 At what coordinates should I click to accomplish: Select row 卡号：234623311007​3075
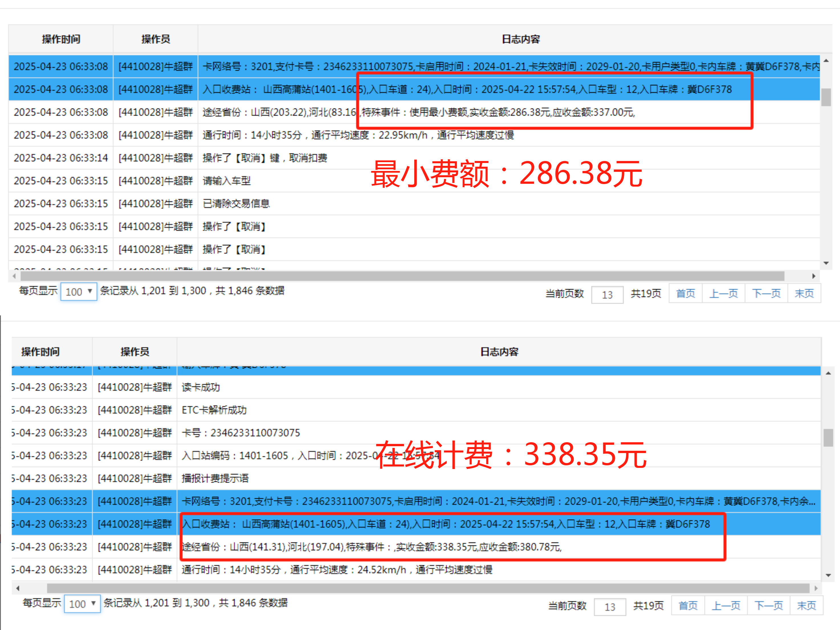(416, 433)
